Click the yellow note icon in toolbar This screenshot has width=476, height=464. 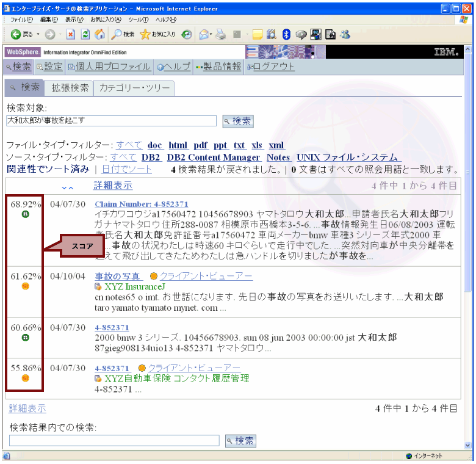point(257,35)
